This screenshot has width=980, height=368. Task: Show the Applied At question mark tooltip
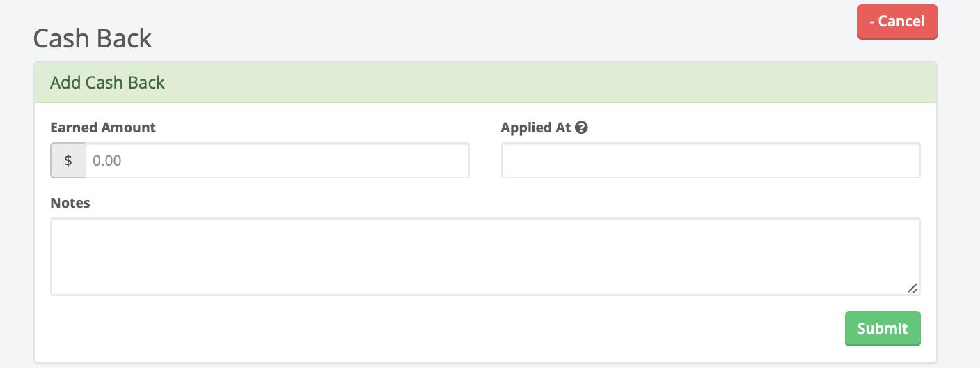(582, 128)
